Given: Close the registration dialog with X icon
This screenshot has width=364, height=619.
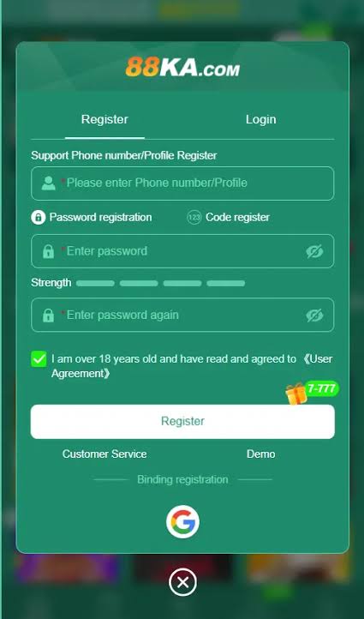Looking at the screenshot, I should pos(182,582).
